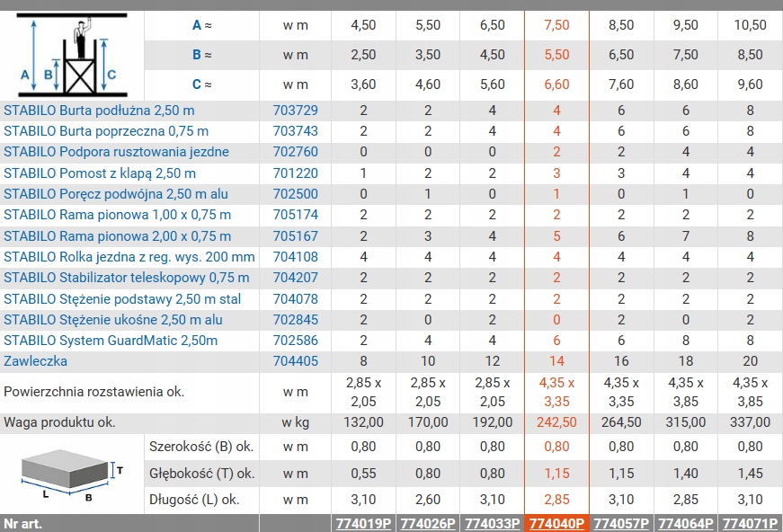Open STABILO Stabilizator teleskopowy 0,75 m link
Image resolution: width=783 pixels, height=532 pixels.
pos(127,278)
